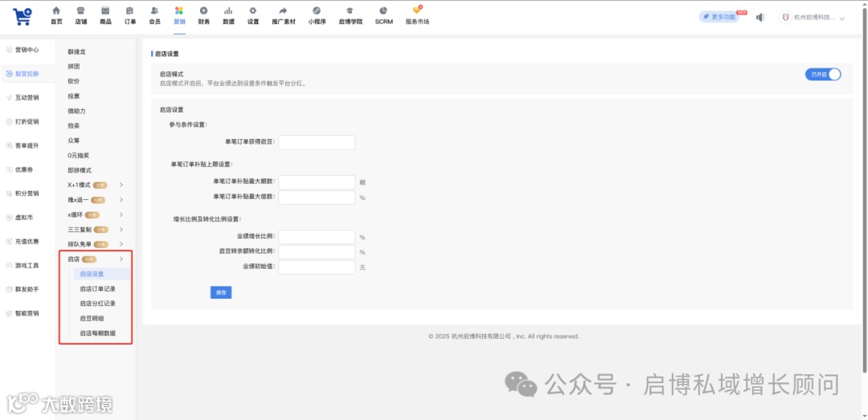Open 客单提升 in left sidebar

(27, 145)
